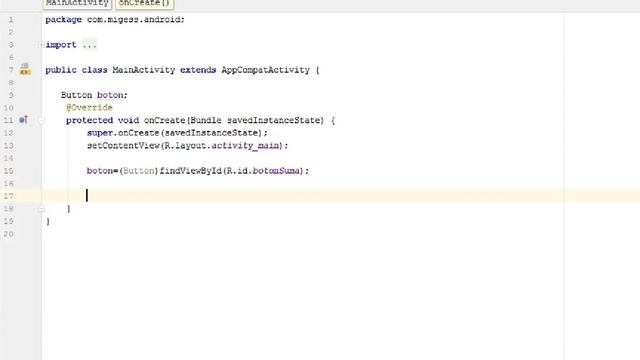Click 'boton' field declaration on line 9
Screen dimensions: 640x360
pyautogui.click(x=110, y=95)
